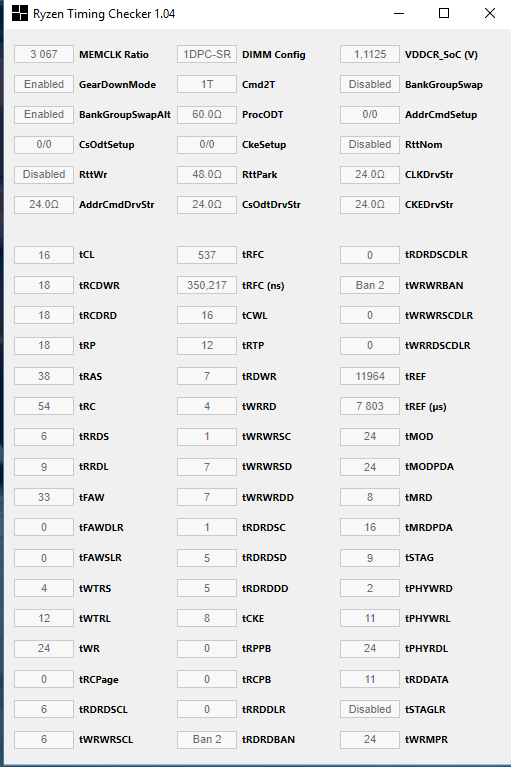Screen dimensions: 511x767
Task: Select the tFAW value box
Action: pyautogui.click(x=44, y=497)
